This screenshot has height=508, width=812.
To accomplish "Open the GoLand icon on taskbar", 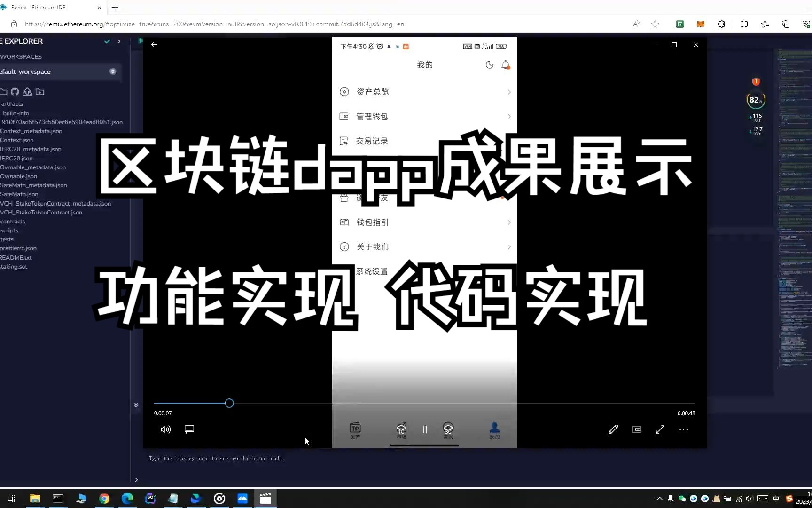I will (150, 499).
